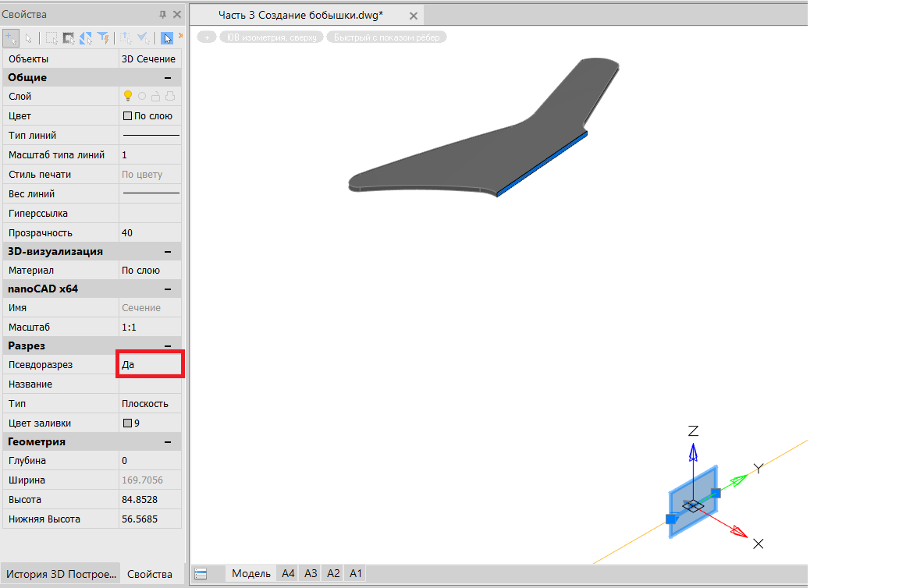This screenshot has height=588, width=899.
Task: Click the blue highlighted cursor icon
Action: click(x=167, y=37)
